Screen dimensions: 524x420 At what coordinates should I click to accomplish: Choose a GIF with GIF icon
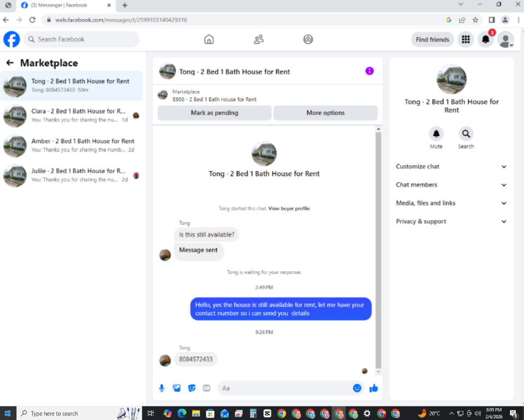(207, 388)
